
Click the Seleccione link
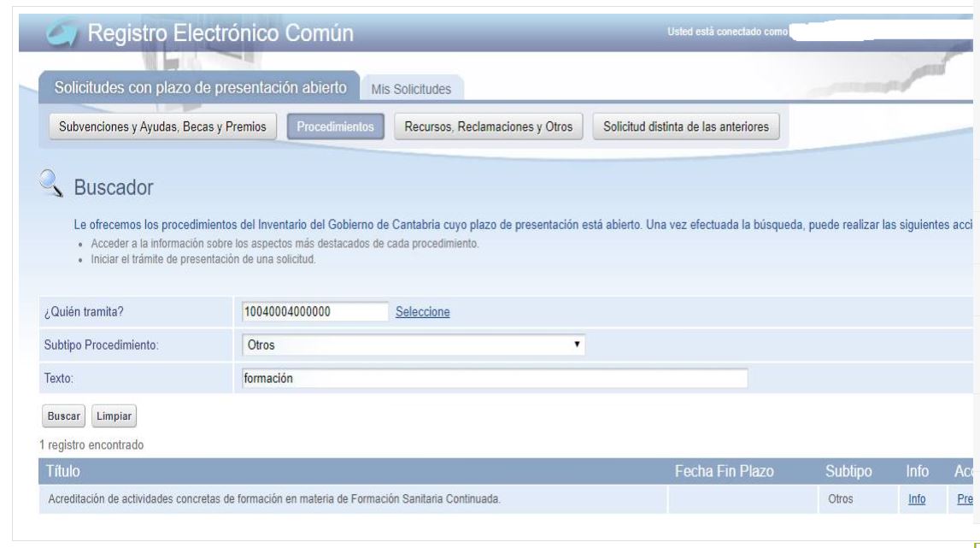[x=423, y=312]
